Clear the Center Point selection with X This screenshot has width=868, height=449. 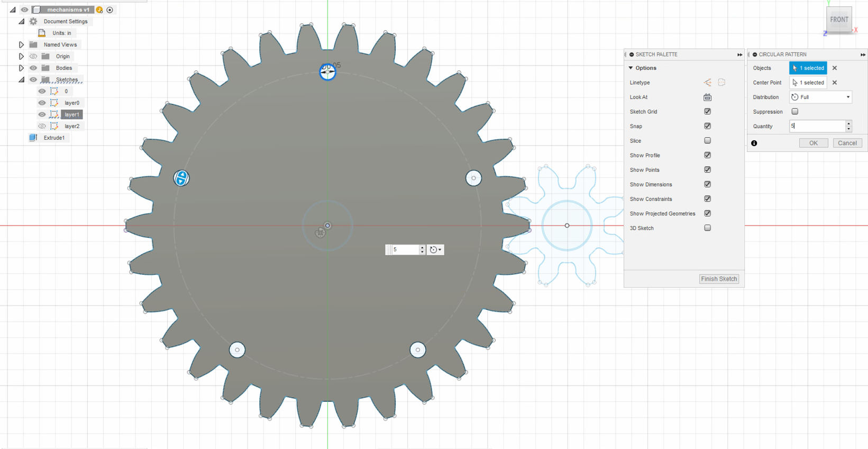(835, 83)
